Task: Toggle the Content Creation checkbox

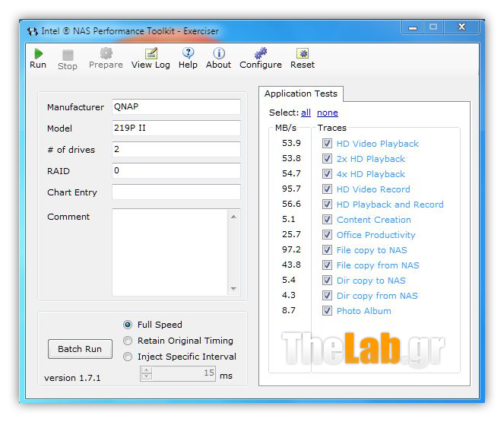Action: 327,220
